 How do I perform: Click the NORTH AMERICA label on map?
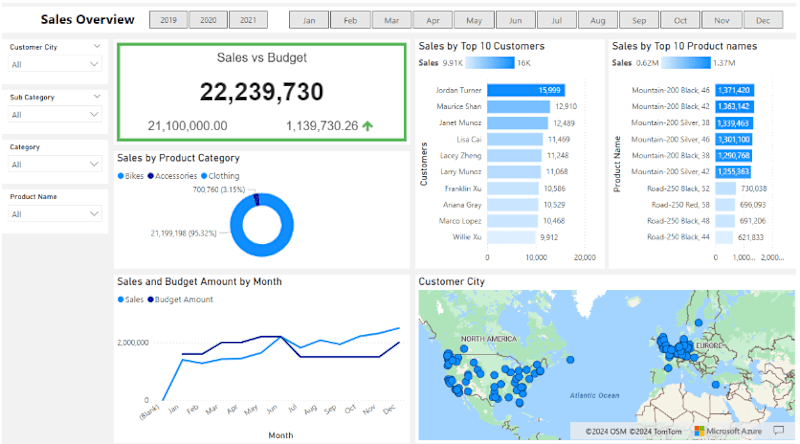point(489,339)
